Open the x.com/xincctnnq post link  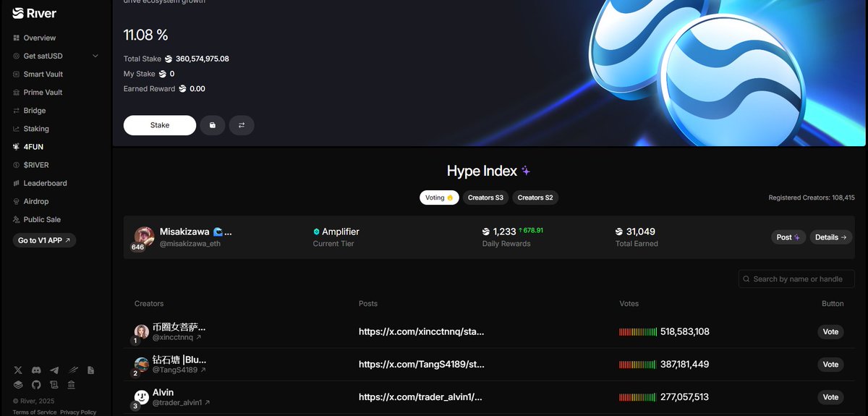point(422,332)
